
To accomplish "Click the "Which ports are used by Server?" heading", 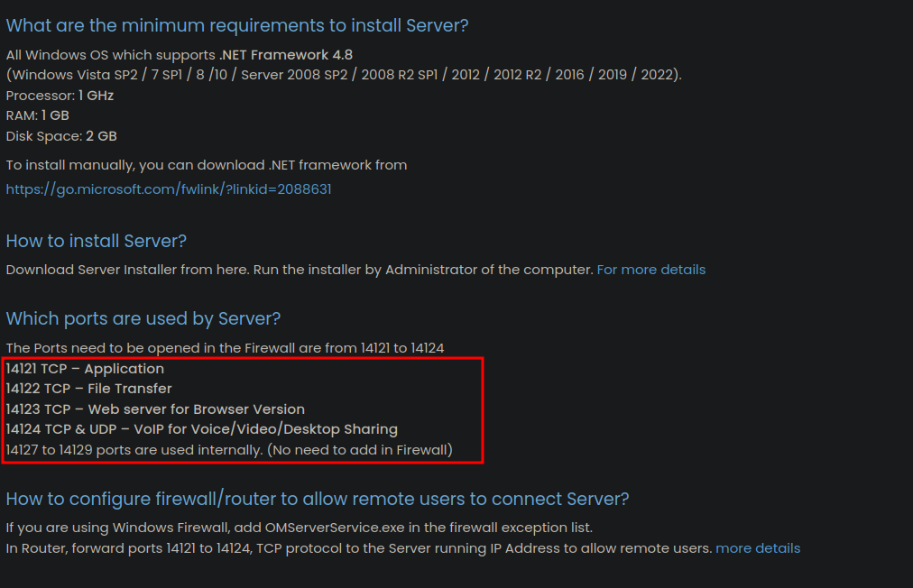I will pyautogui.click(x=143, y=318).
